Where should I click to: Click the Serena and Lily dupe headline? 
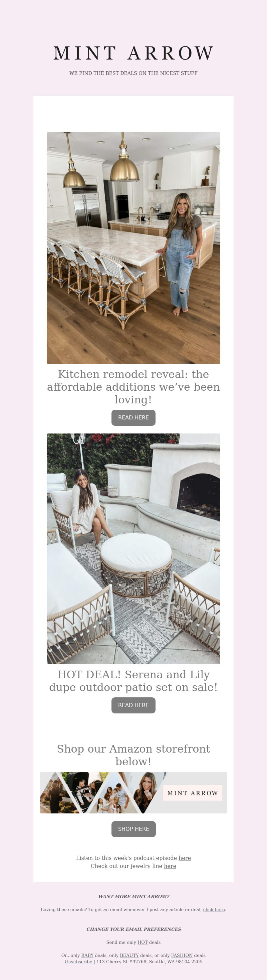133,681
